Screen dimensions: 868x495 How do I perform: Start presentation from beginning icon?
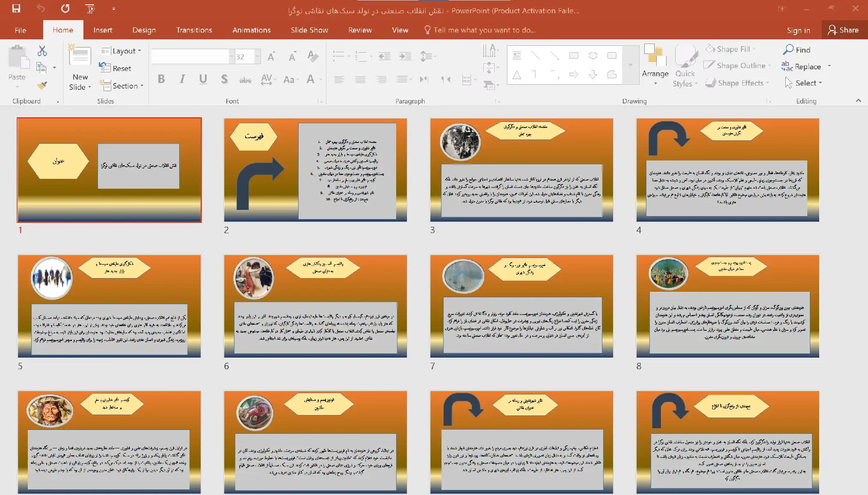pos(90,8)
